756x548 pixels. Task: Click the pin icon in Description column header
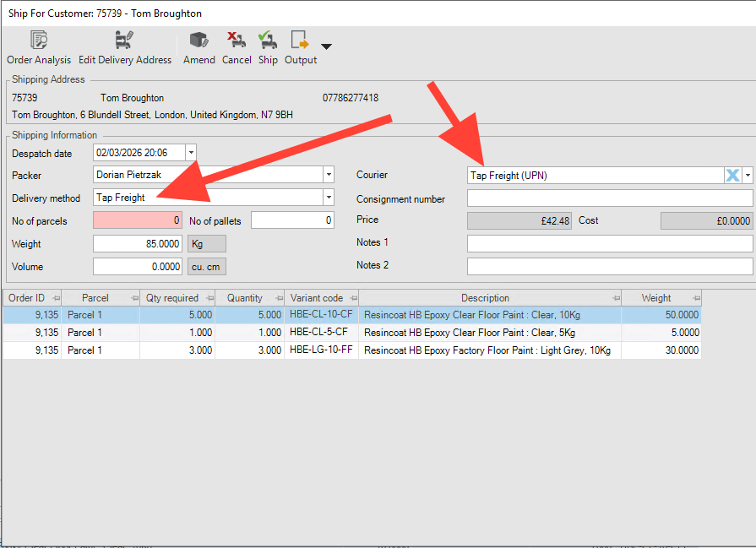[616, 298]
